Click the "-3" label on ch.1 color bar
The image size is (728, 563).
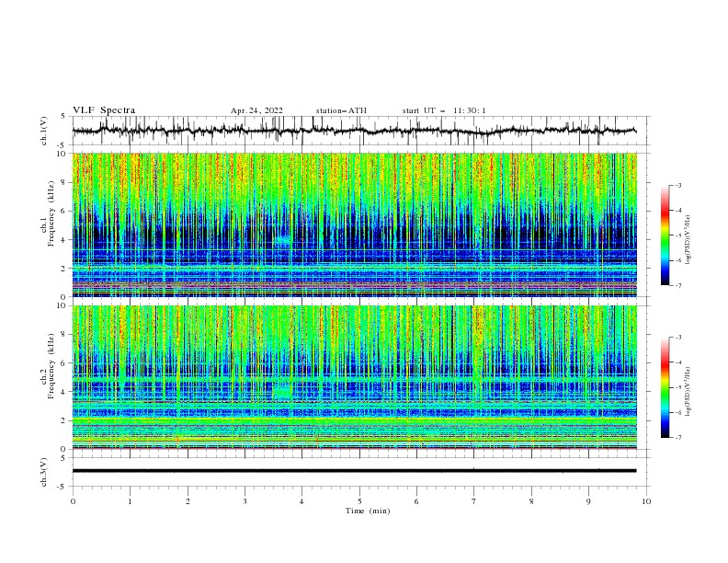678,185
